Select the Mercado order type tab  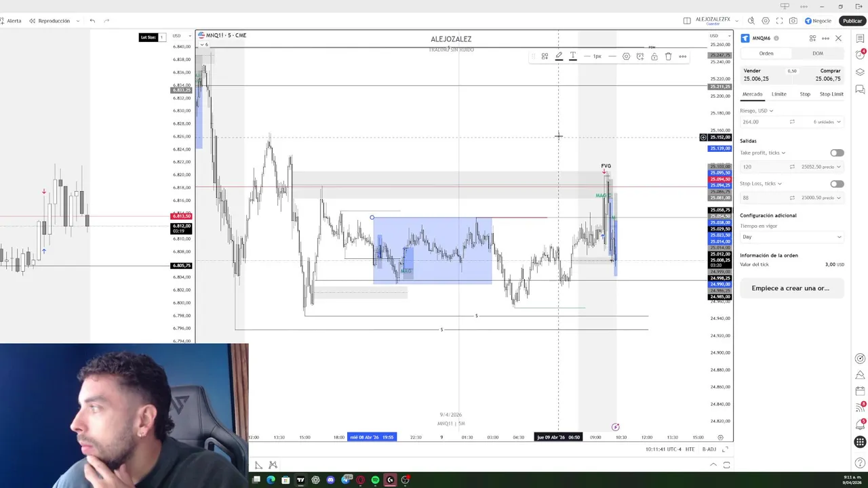tap(752, 94)
